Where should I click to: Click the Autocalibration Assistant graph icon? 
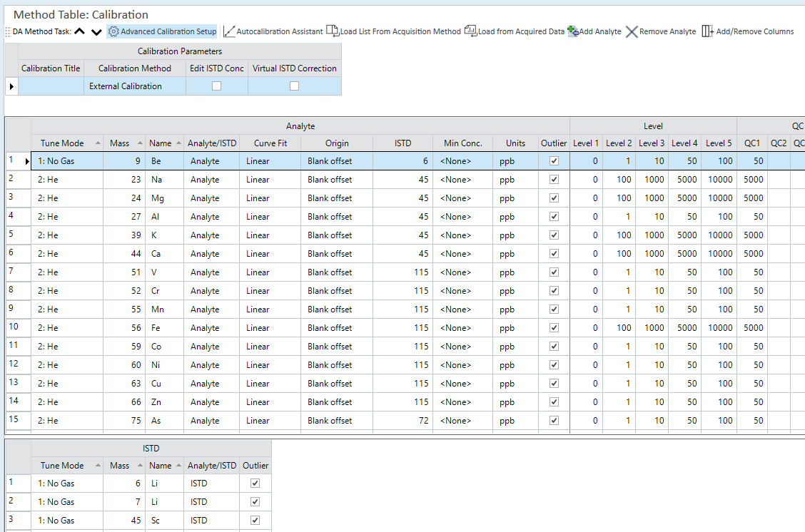pos(229,31)
